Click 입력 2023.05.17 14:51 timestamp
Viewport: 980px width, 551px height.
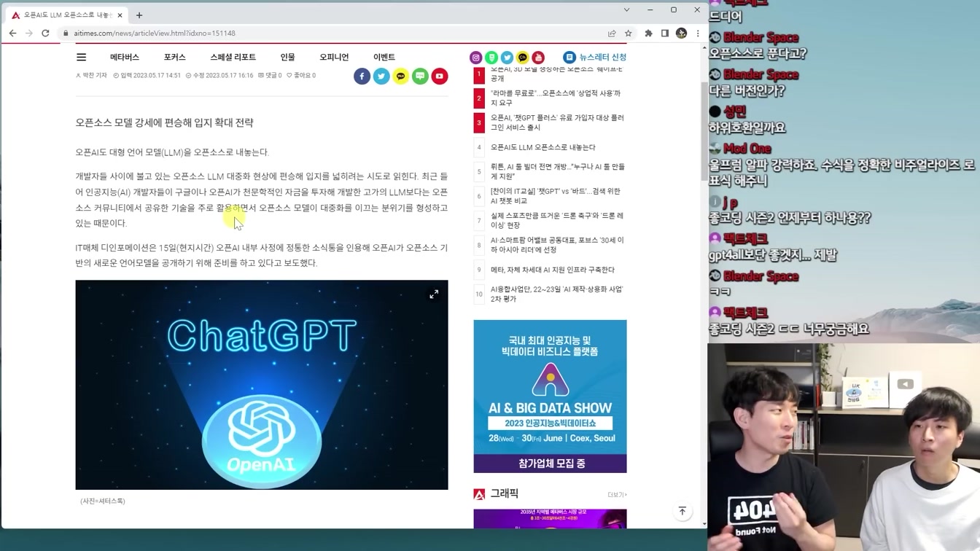[147, 75]
